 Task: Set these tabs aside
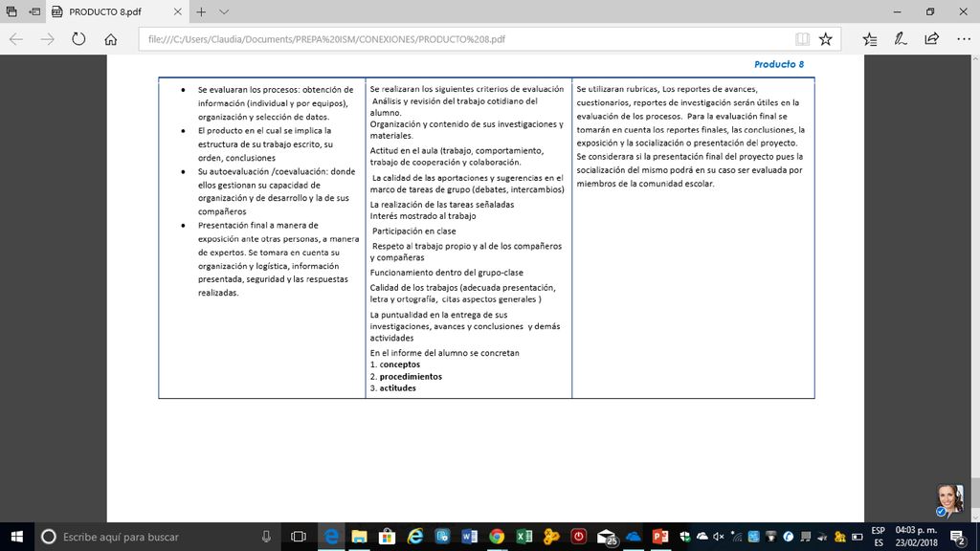tap(34, 11)
